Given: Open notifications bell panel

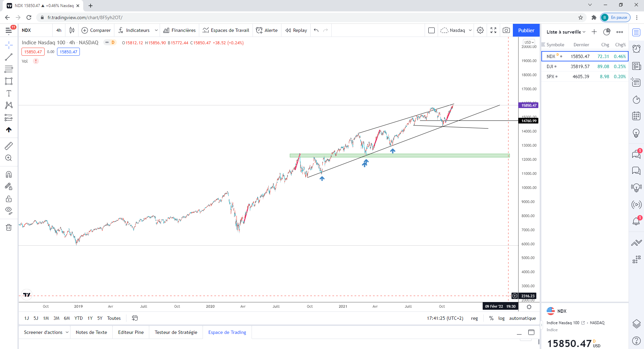Looking at the screenshot, I should coord(636,221).
